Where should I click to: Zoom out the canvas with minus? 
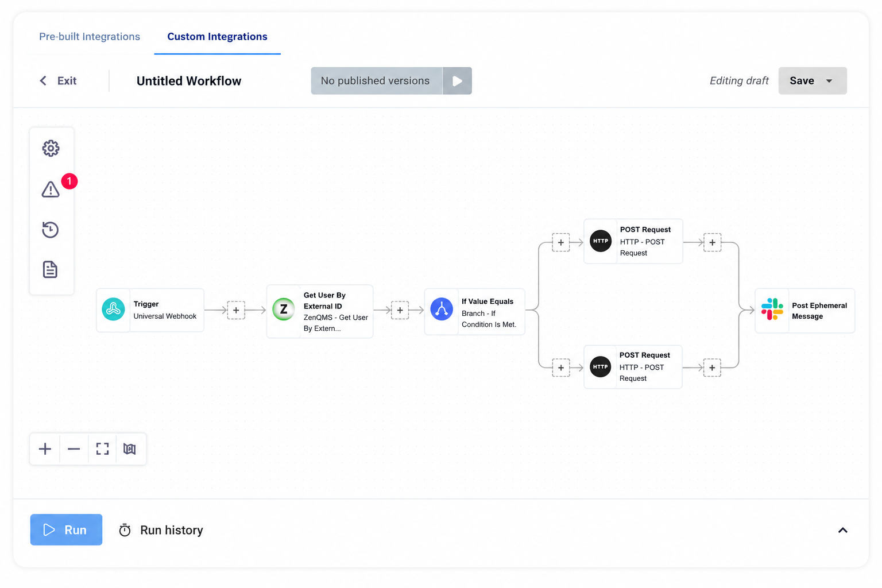click(73, 449)
